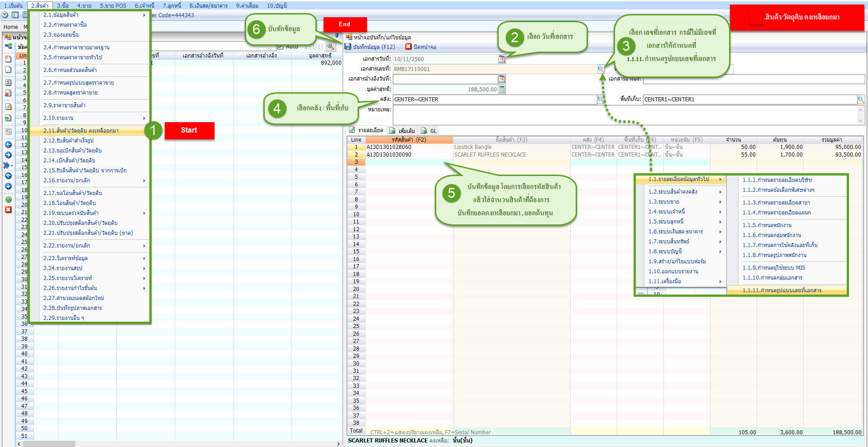The height and width of the screenshot is (447, 868).
Task: Click the รหัสสินค้า (F2) column header
Action: (409, 140)
